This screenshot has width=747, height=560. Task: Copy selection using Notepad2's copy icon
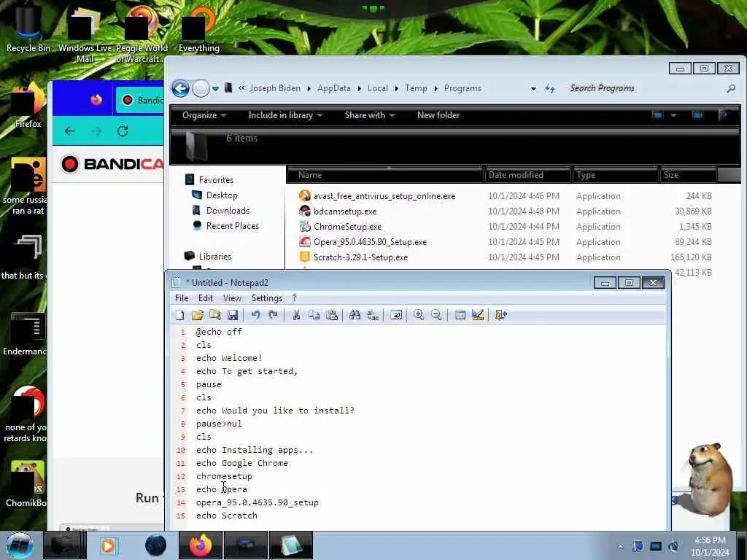coord(314,315)
